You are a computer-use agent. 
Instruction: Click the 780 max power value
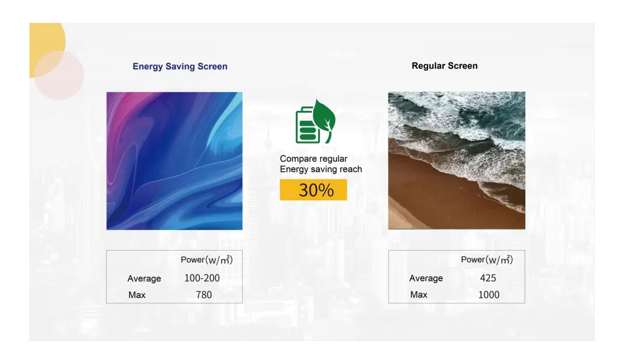coord(204,295)
